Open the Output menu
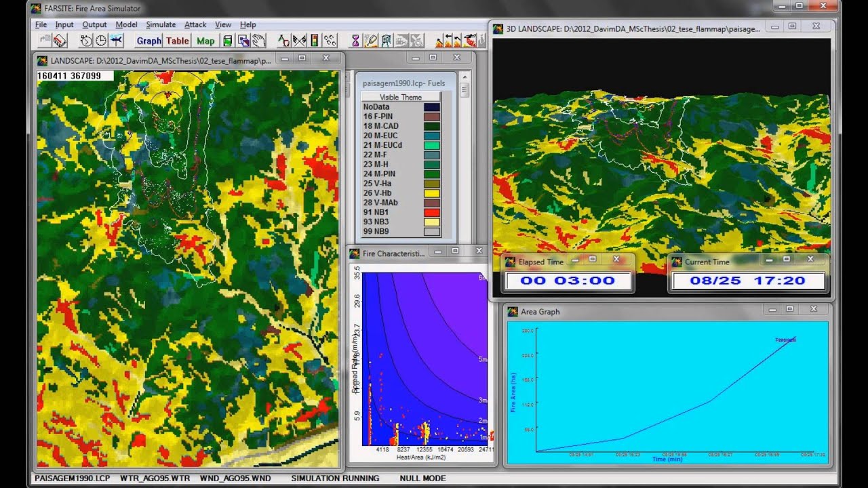868x488 pixels. click(x=94, y=24)
